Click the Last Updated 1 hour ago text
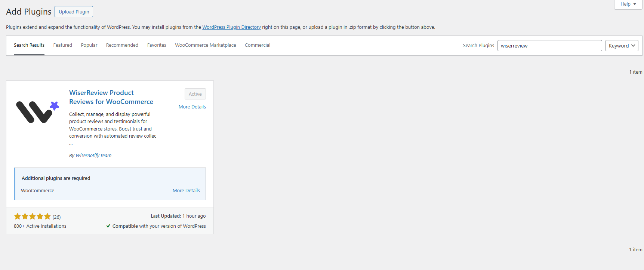Image resolution: width=644 pixels, height=270 pixels. [178, 216]
